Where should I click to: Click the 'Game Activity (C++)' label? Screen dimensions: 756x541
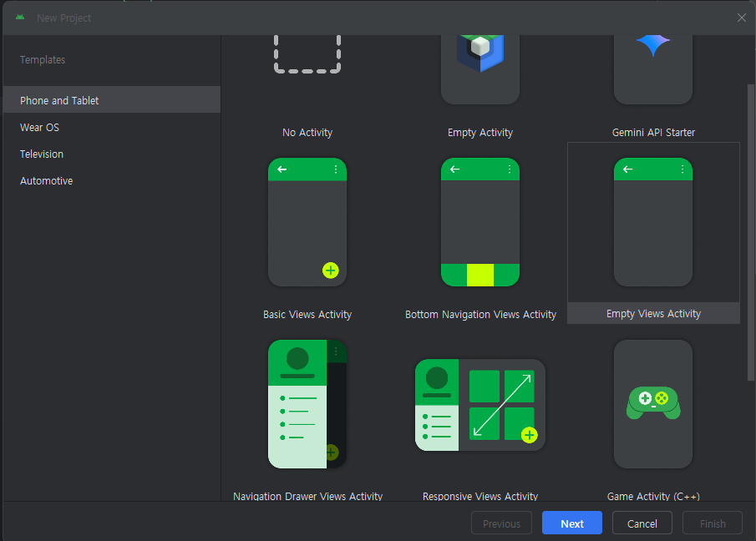(x=653, y=496)
